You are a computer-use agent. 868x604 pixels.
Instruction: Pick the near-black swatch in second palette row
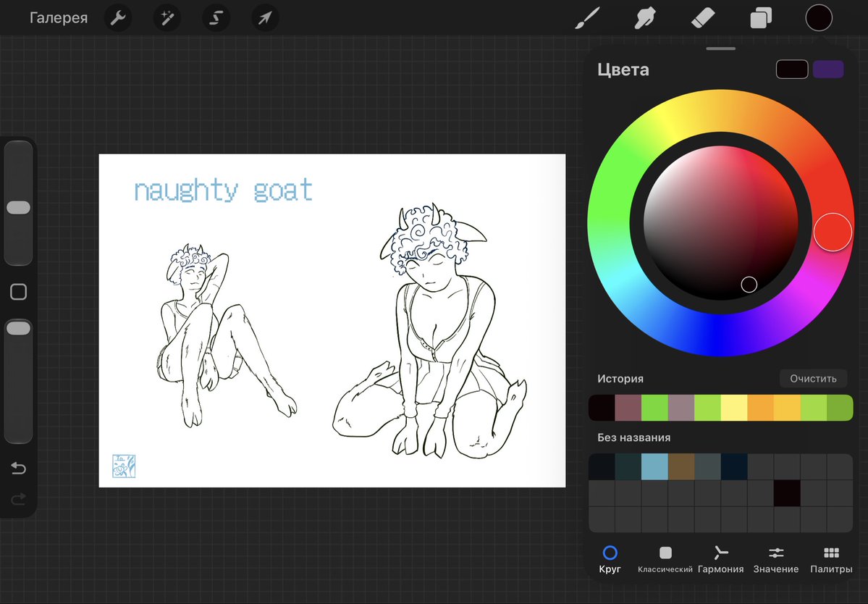point(787,493)
